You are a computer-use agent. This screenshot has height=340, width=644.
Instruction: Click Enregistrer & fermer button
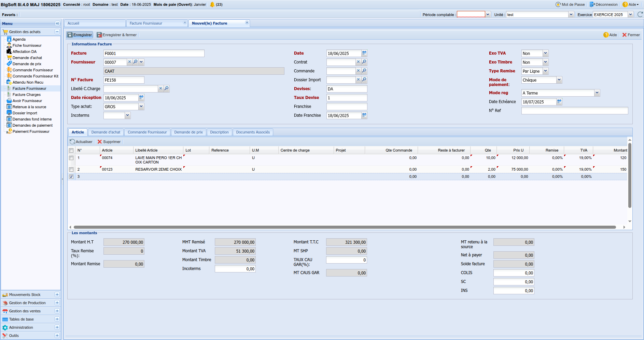point(117,35)
